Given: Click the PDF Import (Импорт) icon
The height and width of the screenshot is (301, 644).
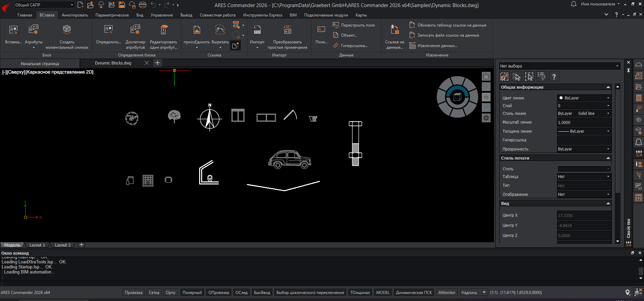Looking at the screenshot, I should 257,30.
